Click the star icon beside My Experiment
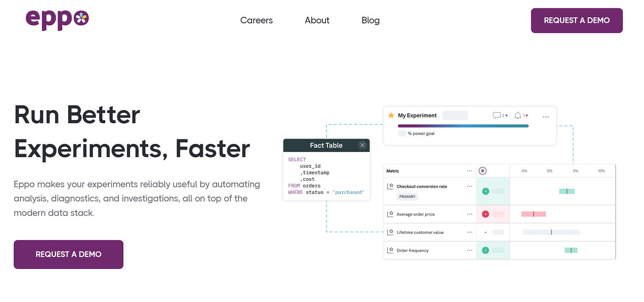The image size is (644, 302). [x=391, y=115]
